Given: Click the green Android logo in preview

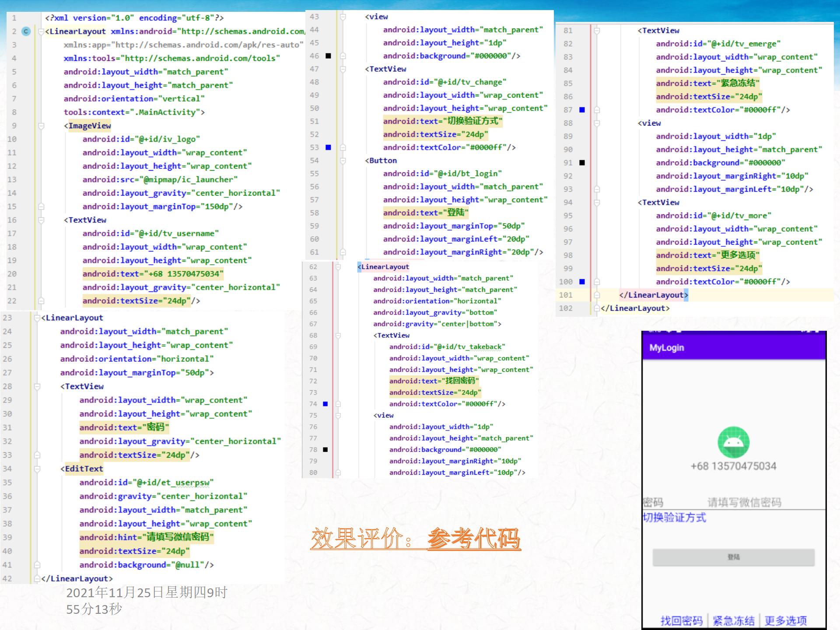Looking at the screenshot, I should coord(733,442).
